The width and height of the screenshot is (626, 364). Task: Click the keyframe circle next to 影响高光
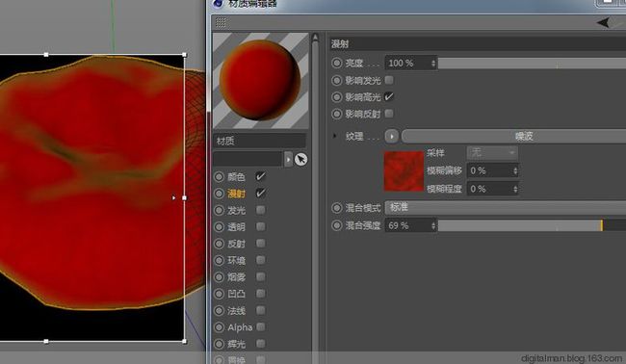click(x=336, y=97)
